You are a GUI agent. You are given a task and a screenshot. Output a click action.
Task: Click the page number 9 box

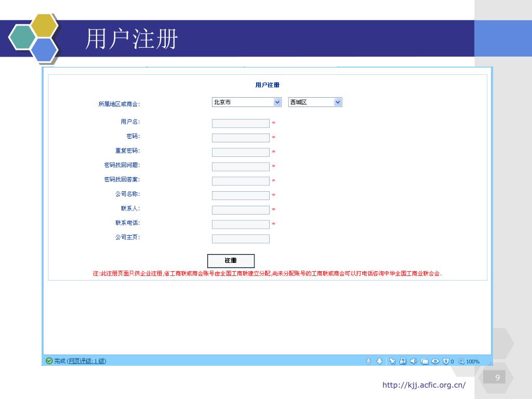pyautogui.click(x=494, y=377)
